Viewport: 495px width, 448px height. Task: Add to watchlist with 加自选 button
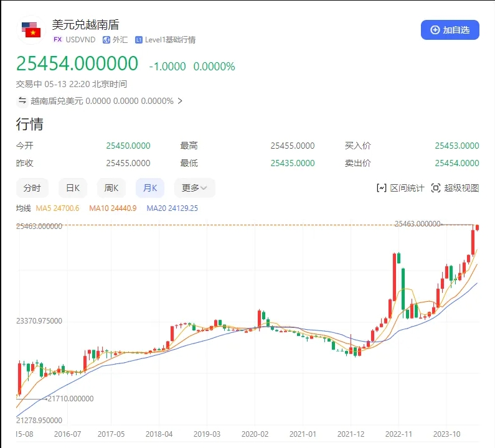tap(450, 30)
